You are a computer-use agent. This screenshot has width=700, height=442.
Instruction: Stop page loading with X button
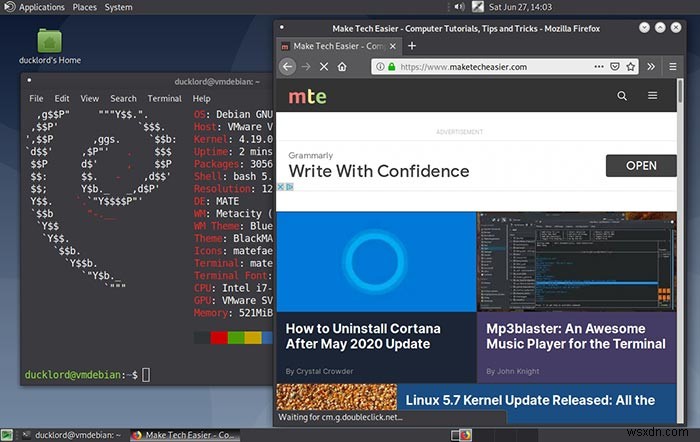pyautogui.click(x=324, y=67)
